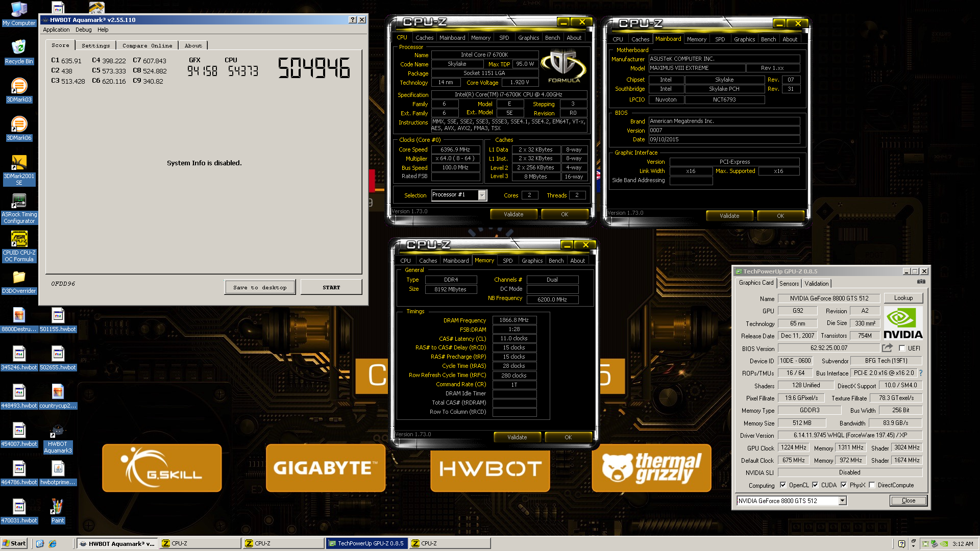Open the Application menu in Aquamark
Screen dimensions: 980x551
point(56,30)
